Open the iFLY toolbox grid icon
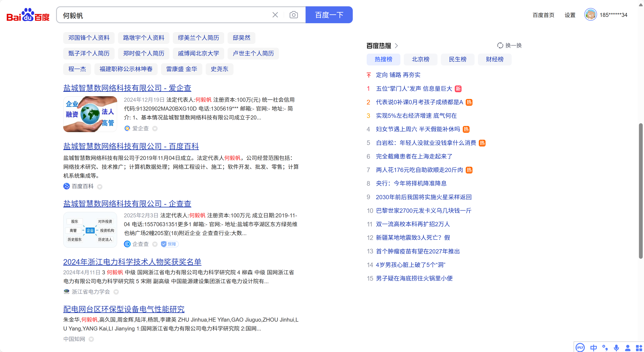The image size is (644, 352). [639, 348]
